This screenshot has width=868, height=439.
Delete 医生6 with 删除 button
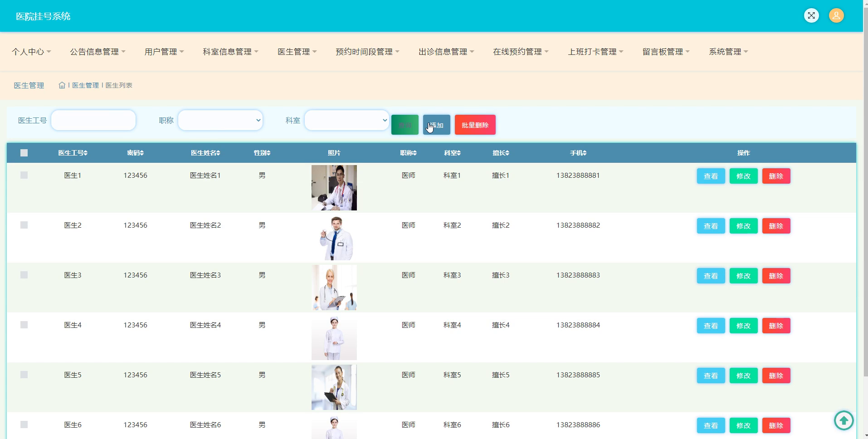pos(776,425)
